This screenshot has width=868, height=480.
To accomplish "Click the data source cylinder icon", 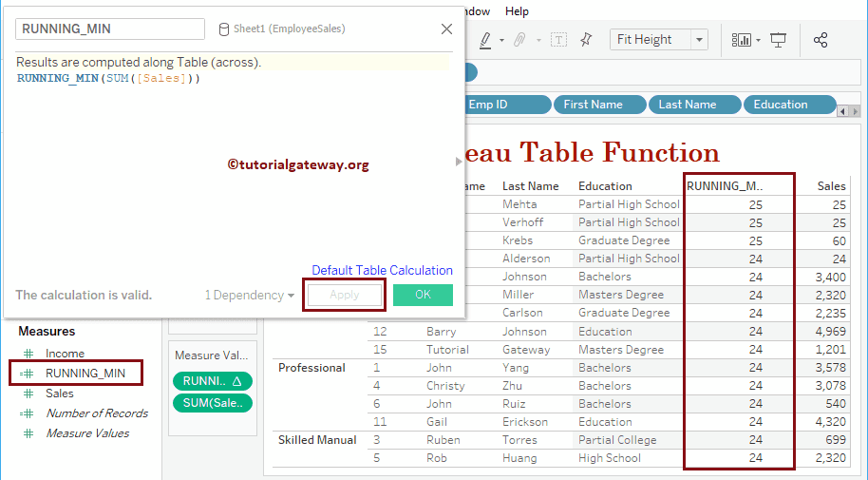I will coord(223,29).
